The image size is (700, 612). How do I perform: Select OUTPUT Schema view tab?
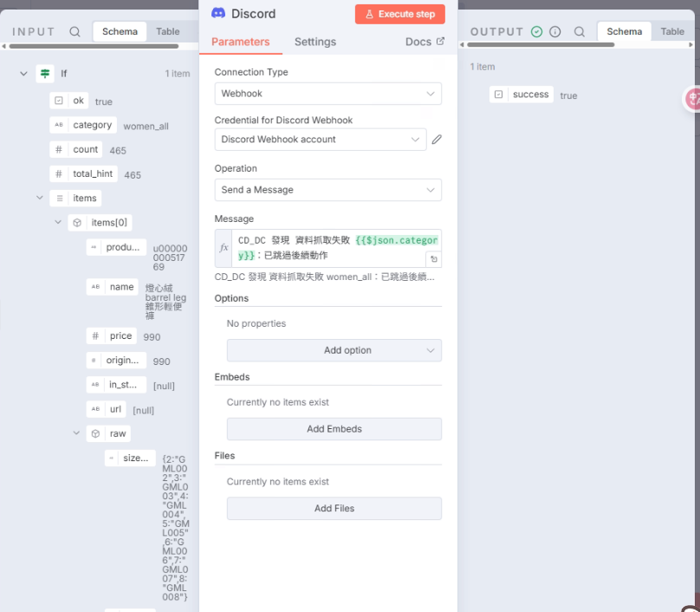(x=624, y=32)
